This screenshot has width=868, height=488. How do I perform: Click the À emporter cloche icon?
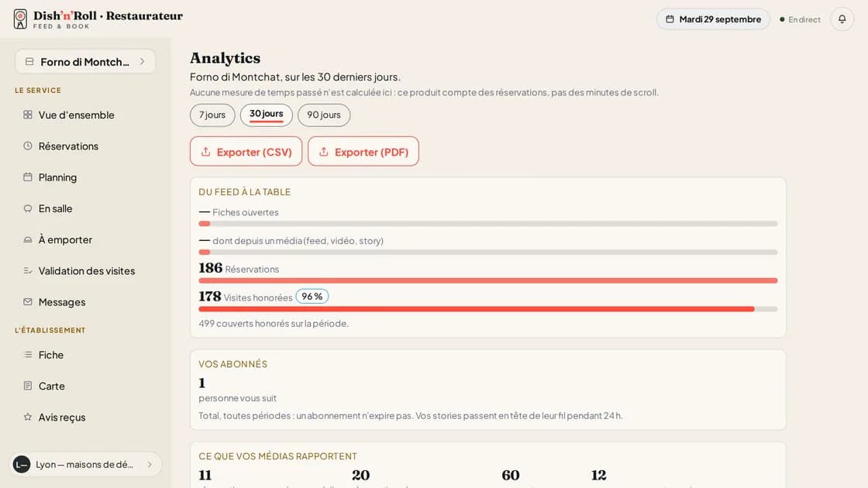point(28,239)
